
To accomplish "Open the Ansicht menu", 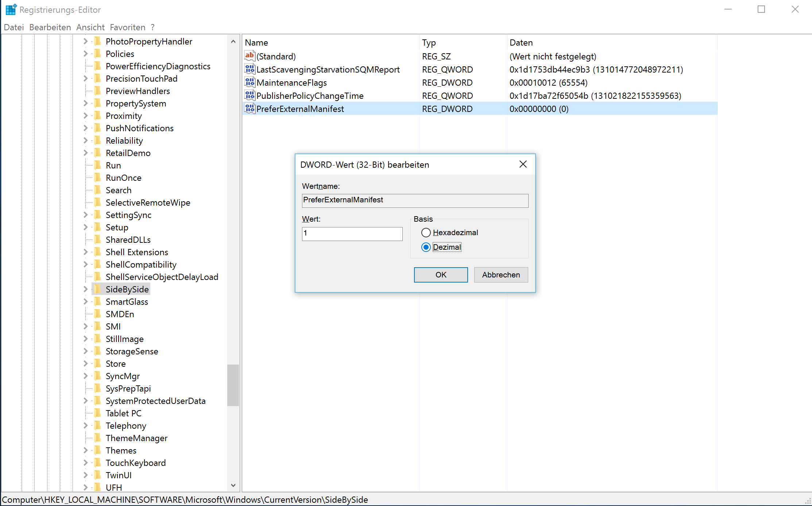I will click(x=90, y=27).
